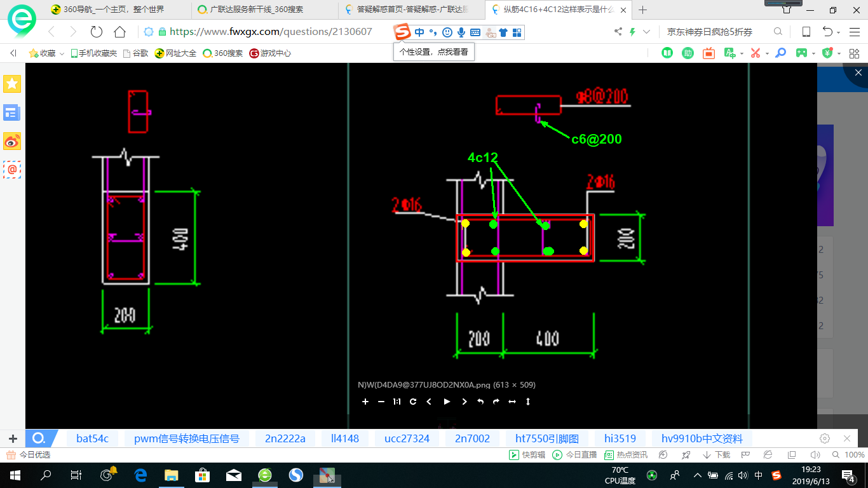868x488 pixels.
Task: Open the sidebar blue news panel icon
Action: pos(12,113)
